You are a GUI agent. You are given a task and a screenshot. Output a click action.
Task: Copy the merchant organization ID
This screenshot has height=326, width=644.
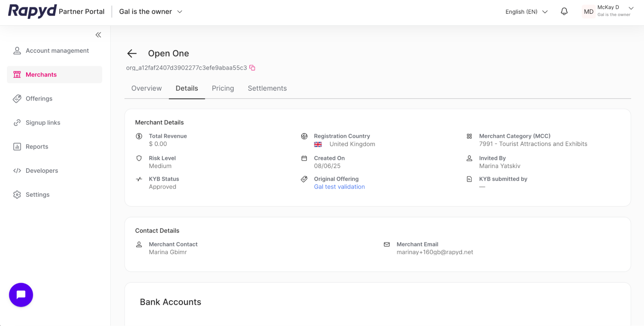pyautogui.click(x=252, y=68)
